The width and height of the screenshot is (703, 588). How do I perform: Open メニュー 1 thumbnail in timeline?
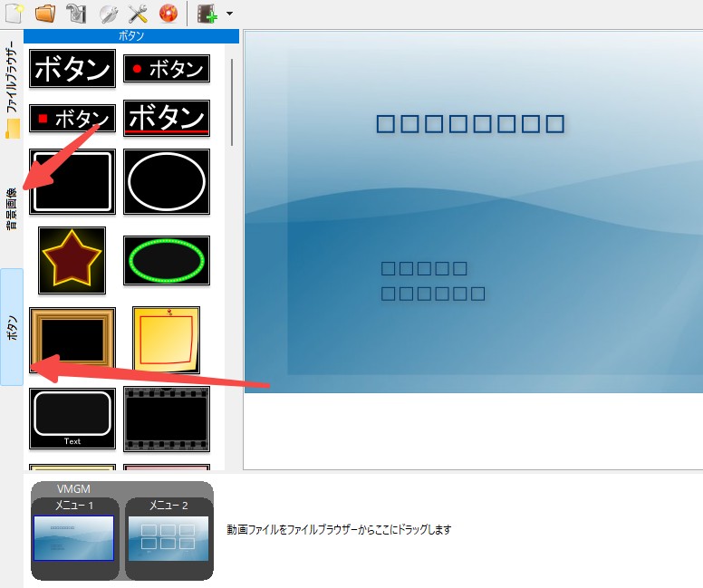(74, 538)
